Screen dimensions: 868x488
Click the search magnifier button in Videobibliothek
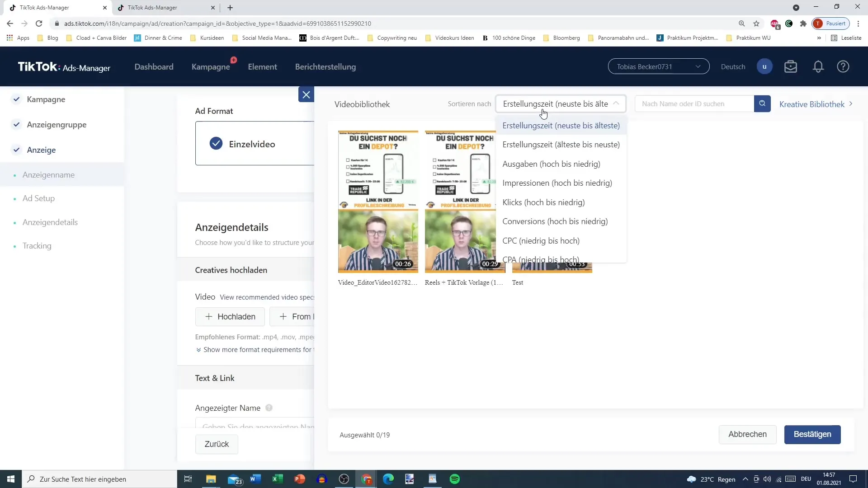pyautogui.click(x=762, y=104)
